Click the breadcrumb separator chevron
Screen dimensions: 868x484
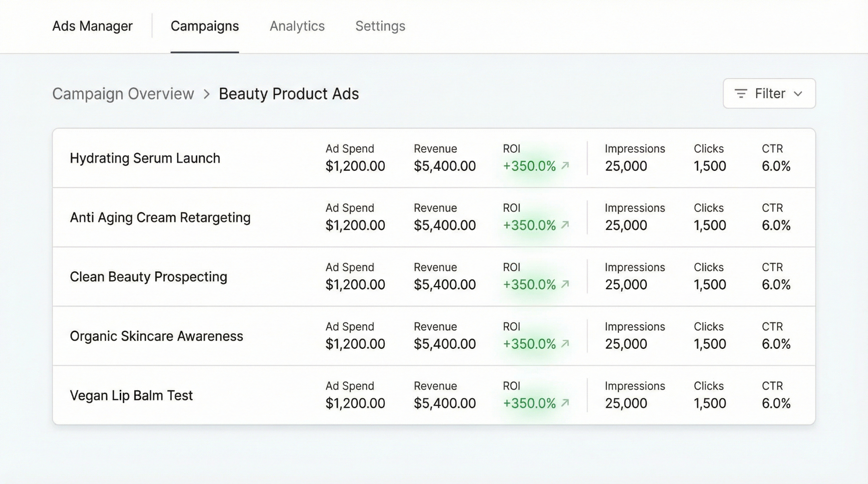click(x=206, y=94)
